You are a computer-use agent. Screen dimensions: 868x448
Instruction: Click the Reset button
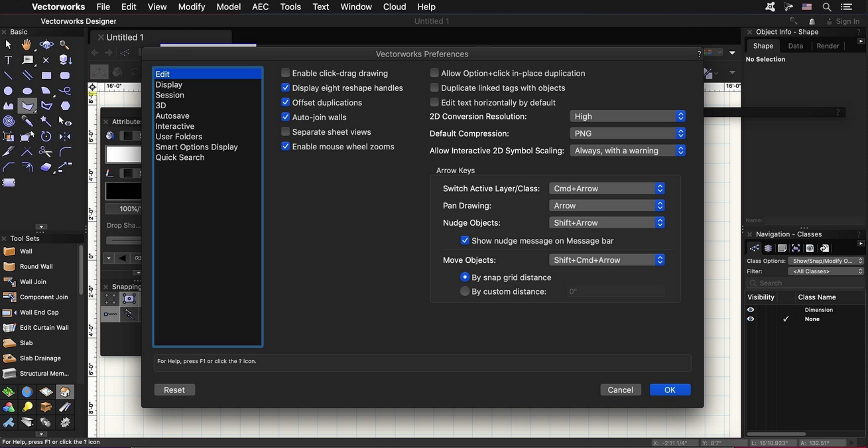[174, 390]
